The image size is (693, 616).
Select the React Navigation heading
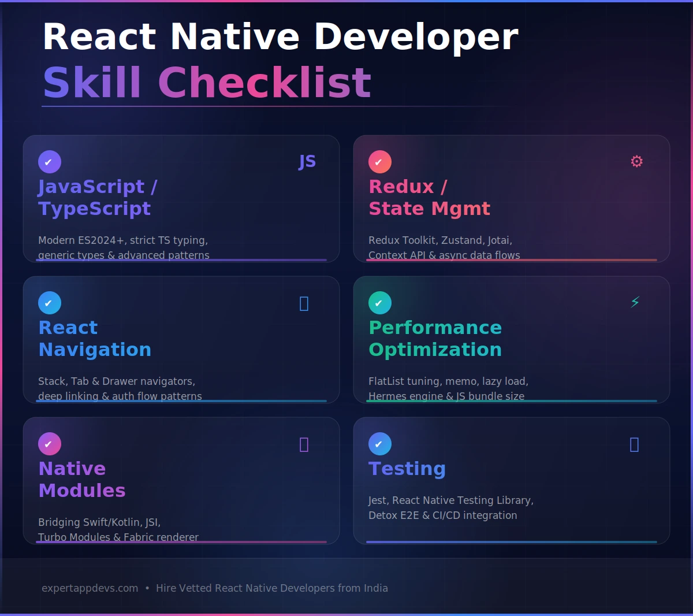pos(95,339)
